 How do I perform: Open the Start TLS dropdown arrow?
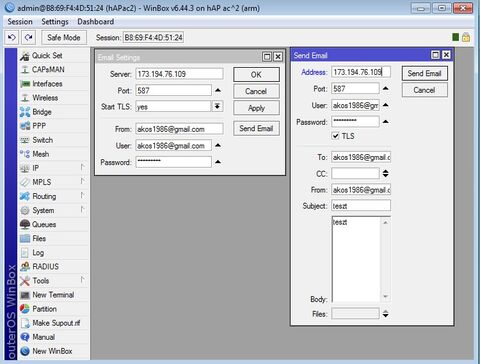[217, 106]
